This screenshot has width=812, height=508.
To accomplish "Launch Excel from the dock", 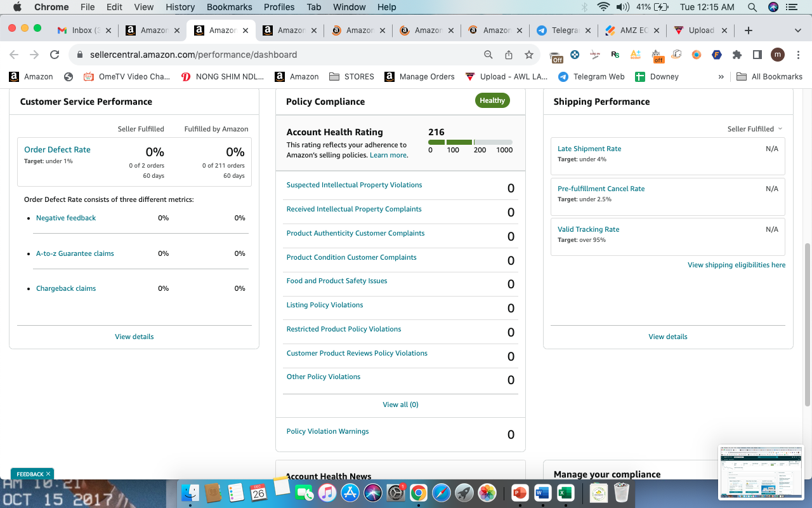I will tap(565, 493).
